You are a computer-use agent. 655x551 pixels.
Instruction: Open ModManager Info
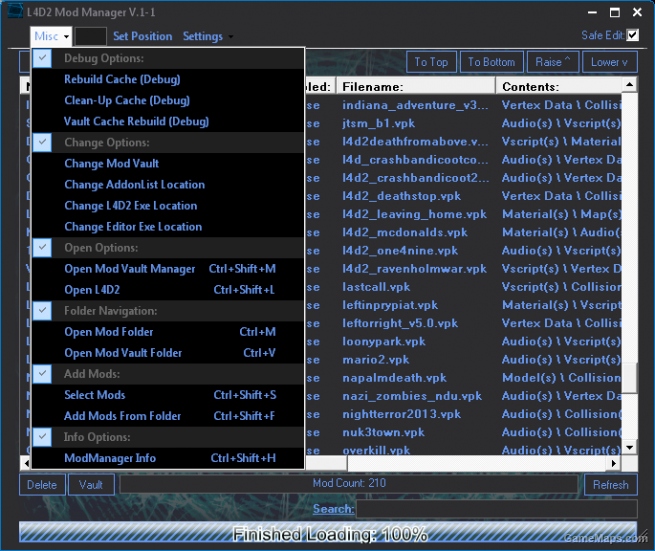(x=168, y=458)
